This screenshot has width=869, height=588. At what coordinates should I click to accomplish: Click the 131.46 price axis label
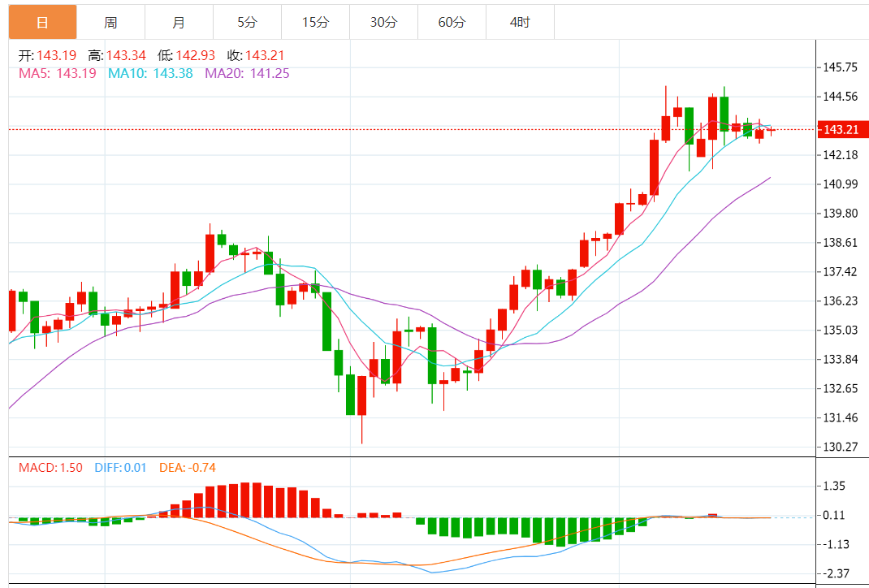tap(841, 417)
